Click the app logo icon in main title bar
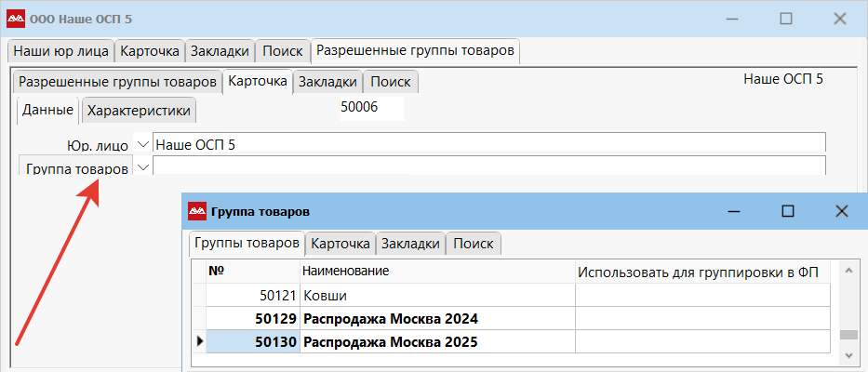 coord(16,19)
